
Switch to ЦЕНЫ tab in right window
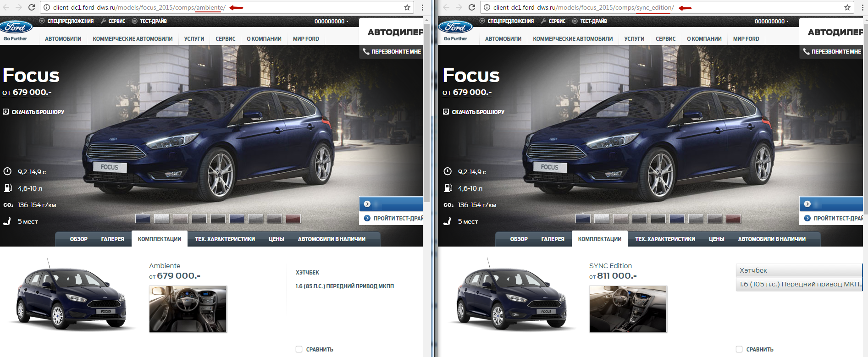pyautogui.click(x=716, y=239)
